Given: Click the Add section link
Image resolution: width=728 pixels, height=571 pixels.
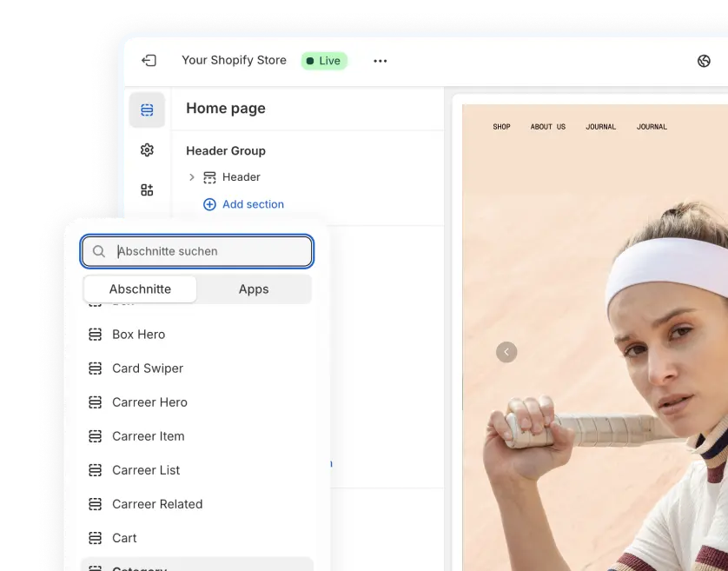Looking at the screenshot, I should click(x=253, y=204).
